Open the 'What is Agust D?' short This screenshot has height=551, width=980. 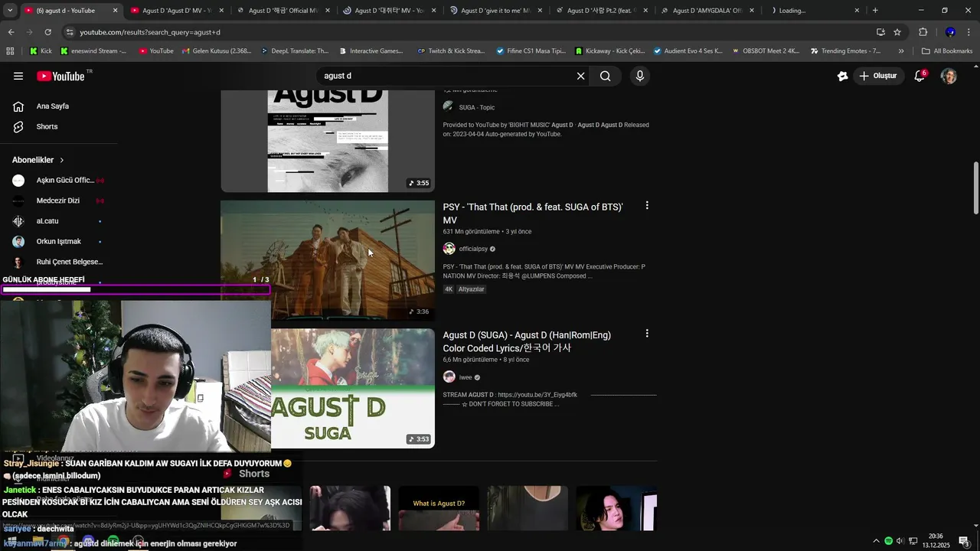click(439, 508)
